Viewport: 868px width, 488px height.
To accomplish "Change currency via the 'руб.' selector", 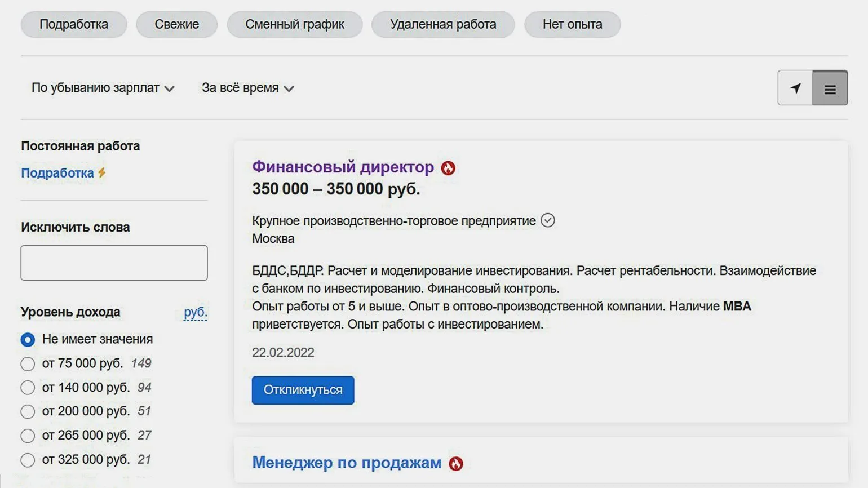I will coord(195,312).
